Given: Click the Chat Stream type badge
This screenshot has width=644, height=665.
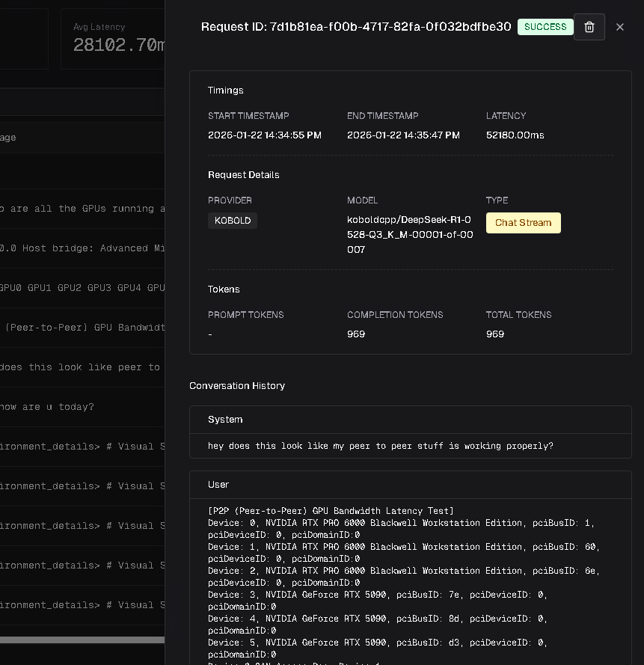Looking at the screenshot, I should (523, 223).
